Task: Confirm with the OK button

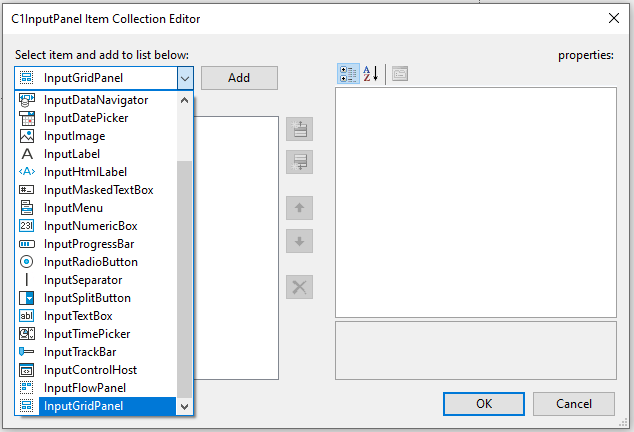Action: point(484,404)
